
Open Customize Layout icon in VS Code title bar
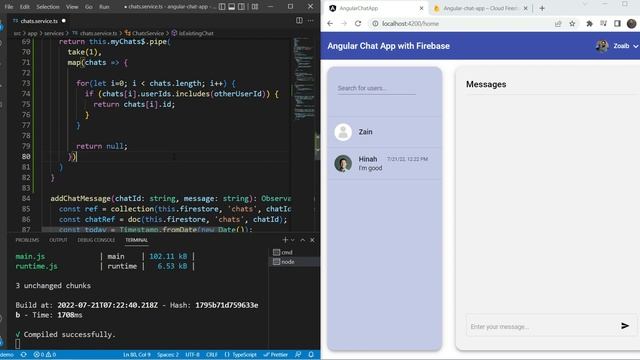point(255,7)
